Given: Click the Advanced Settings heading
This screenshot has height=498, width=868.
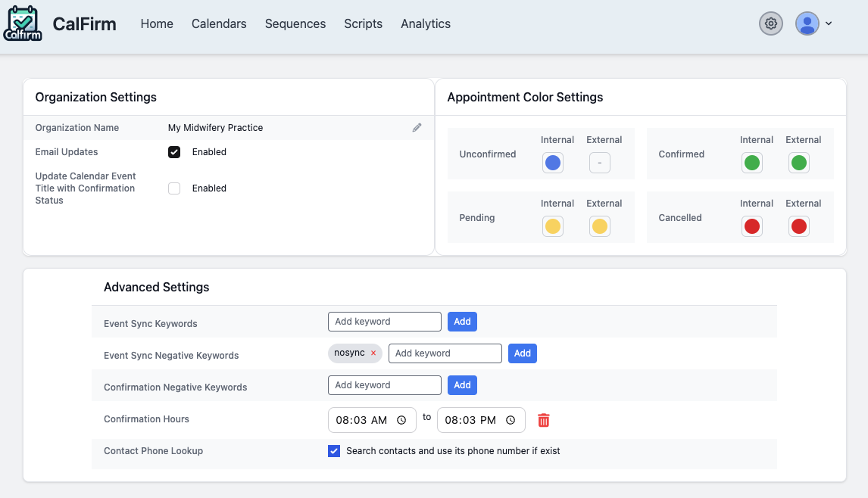Looking at the screenshot, I should point(157,287).
